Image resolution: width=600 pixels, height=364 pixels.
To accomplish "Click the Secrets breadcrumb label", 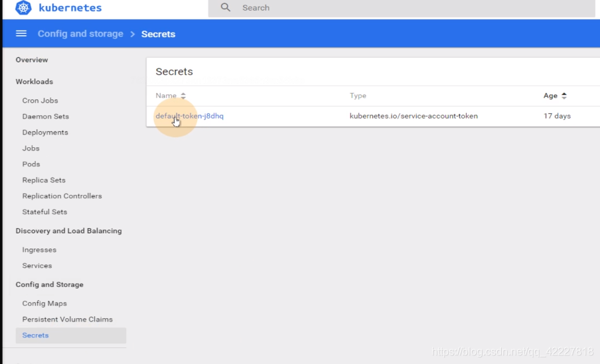I will click(x=158, y=34).
